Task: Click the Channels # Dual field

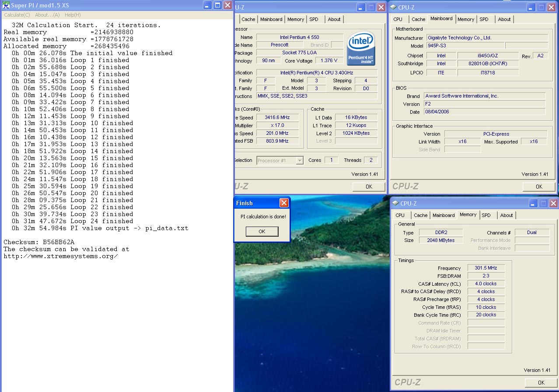Action: pos(532,233)
